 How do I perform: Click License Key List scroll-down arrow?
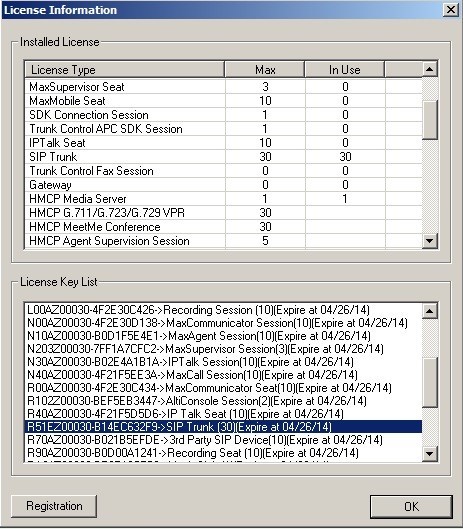(430, 454)
